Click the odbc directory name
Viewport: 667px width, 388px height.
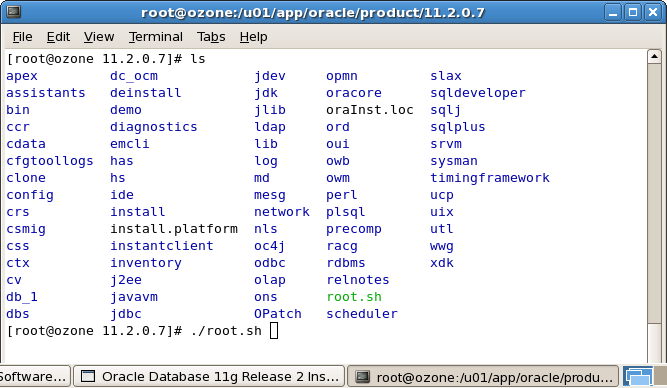click(270, 263)
